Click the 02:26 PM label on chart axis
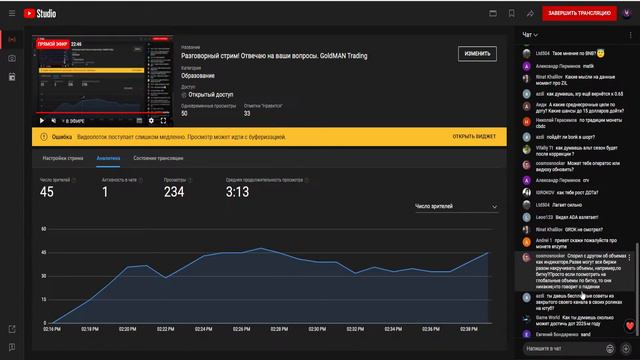 [242, 329]
